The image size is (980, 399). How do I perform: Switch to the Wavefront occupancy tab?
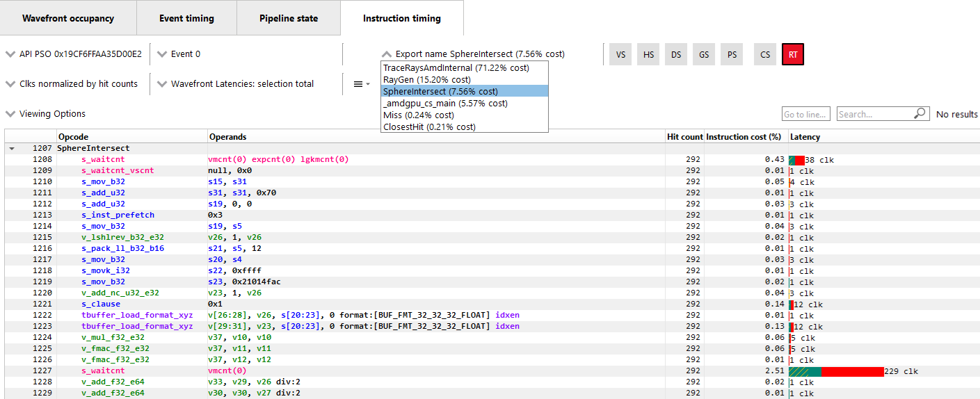tap(68, 18)
